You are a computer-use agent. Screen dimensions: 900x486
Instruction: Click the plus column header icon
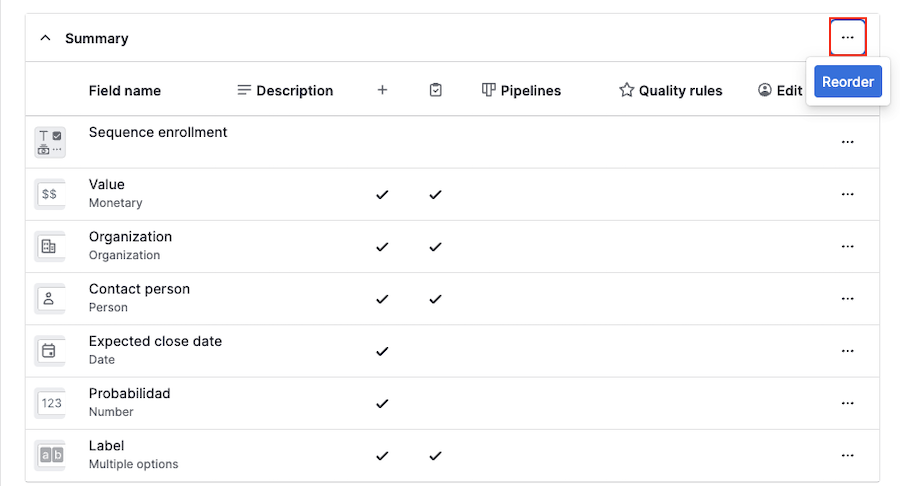382,90
